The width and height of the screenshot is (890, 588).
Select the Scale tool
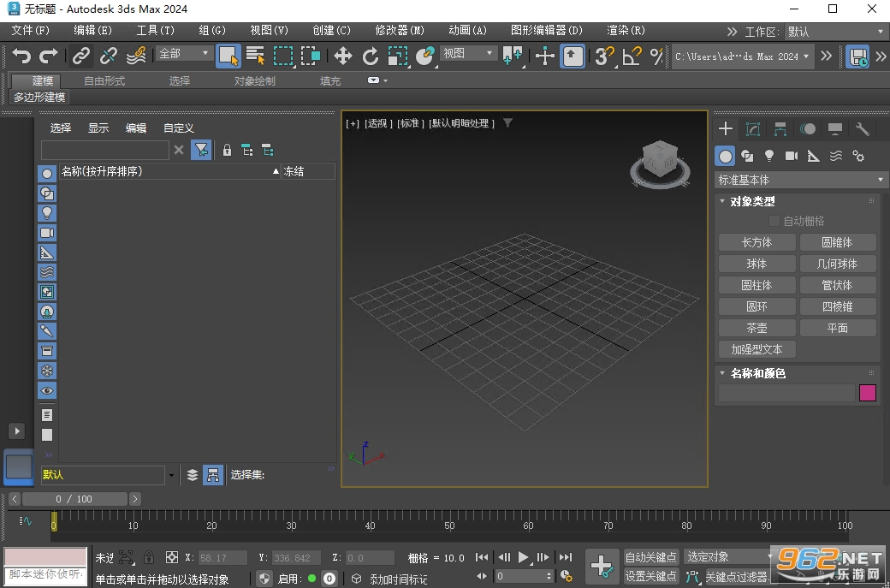coord(398,56)
